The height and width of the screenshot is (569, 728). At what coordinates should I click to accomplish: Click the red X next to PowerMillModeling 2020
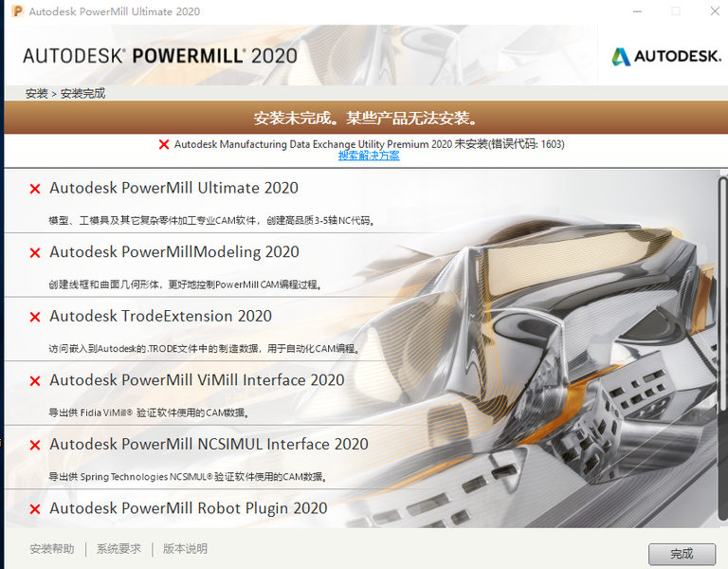35,252
